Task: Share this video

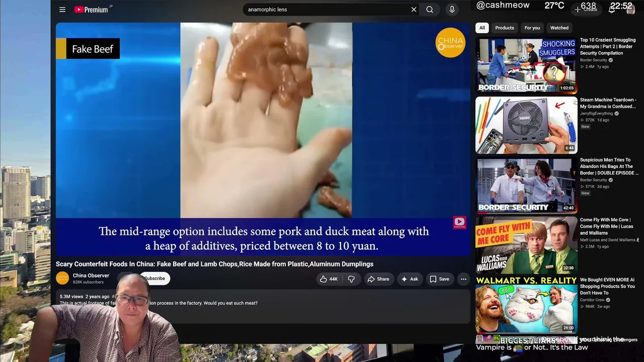Action: pyautogui.click(x=378, y=279)
